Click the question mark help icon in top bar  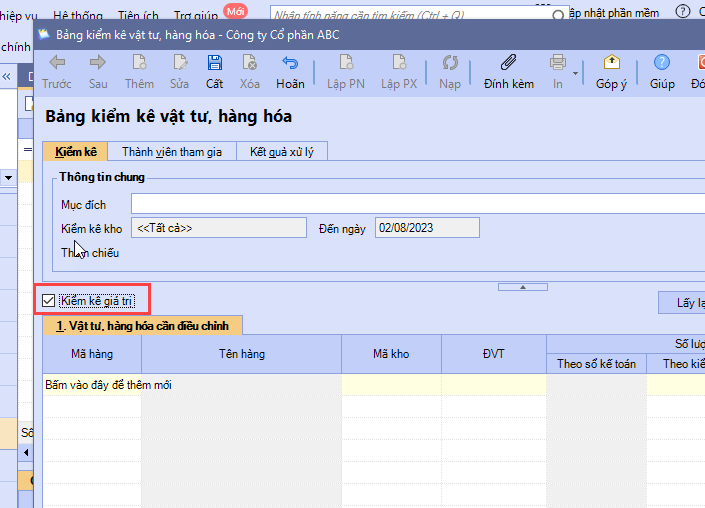click(683, 11)
